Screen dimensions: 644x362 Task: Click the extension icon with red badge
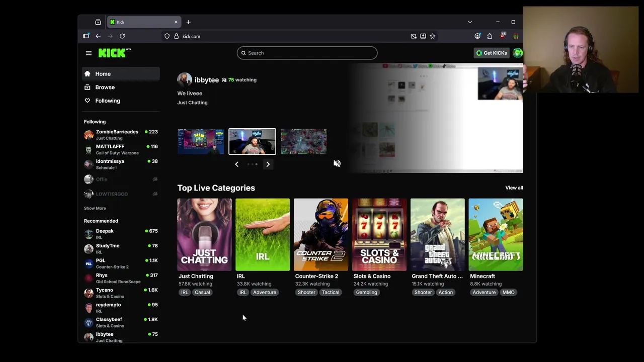[x=503, y=36]
